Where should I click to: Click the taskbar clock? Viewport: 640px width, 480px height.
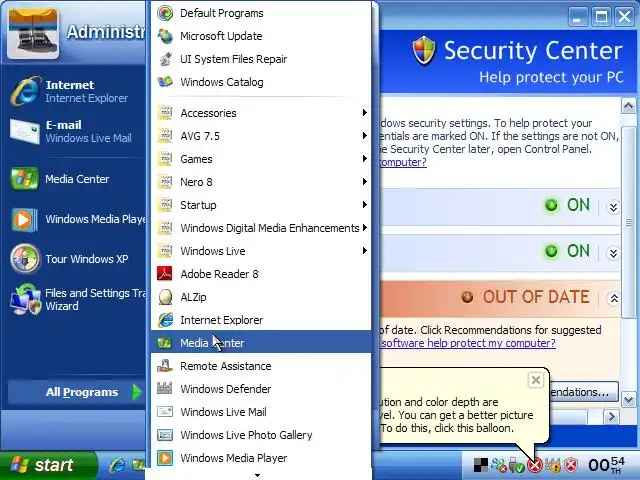607,465
